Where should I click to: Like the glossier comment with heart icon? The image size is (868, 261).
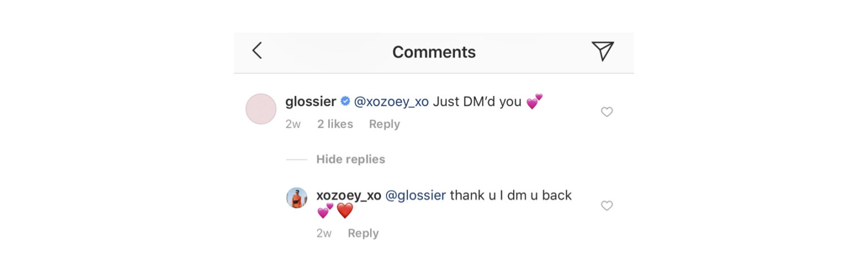tap(606, 112)
